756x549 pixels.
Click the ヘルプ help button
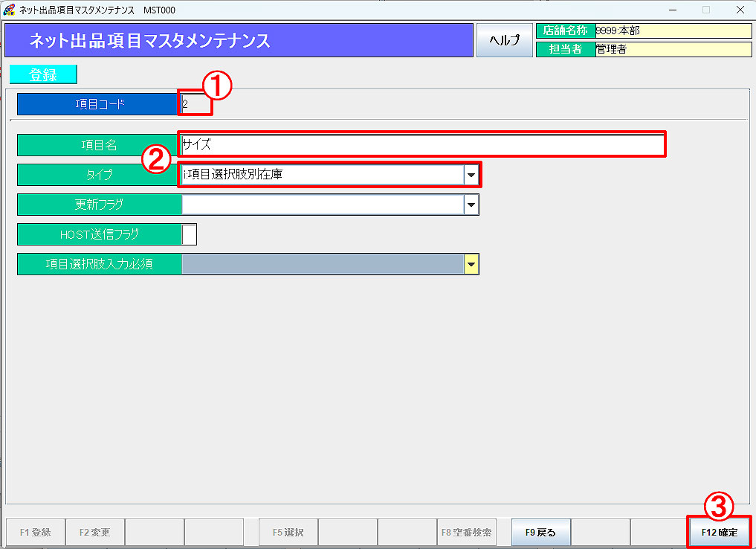click(504, 40)
